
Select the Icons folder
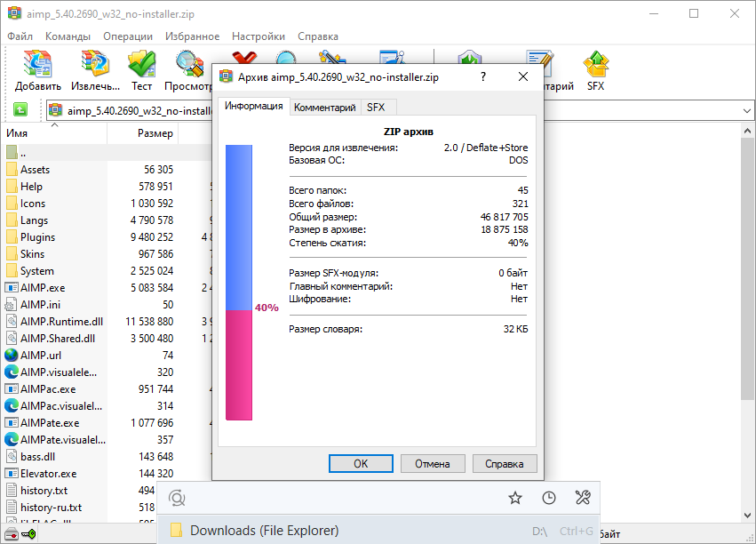33,203
